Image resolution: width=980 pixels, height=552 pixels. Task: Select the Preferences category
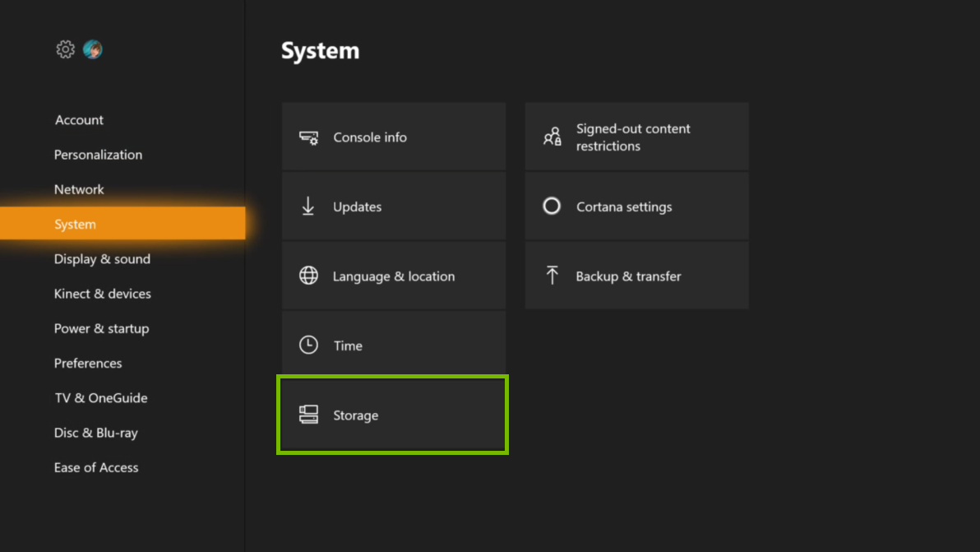(88, 363)
